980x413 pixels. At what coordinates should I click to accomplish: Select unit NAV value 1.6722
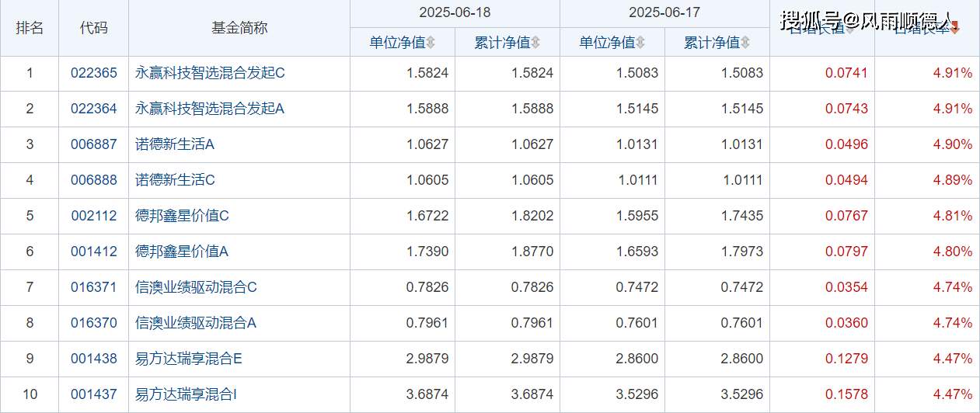click(427, 216)
